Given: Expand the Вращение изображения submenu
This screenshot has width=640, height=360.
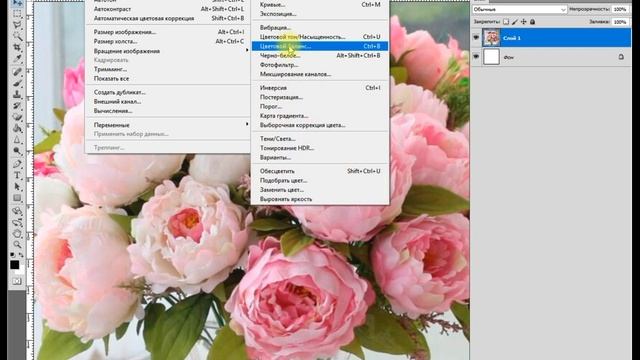Looking at the screenshot, I should pos(167,51).
